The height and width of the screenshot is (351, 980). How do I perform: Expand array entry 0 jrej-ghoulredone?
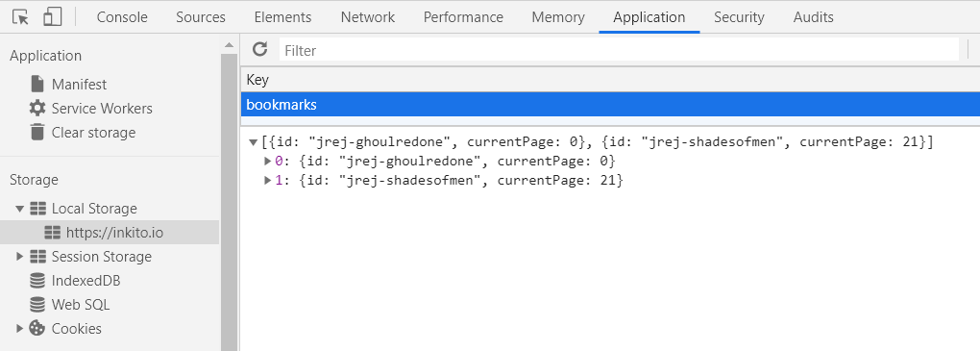point(268,162)
